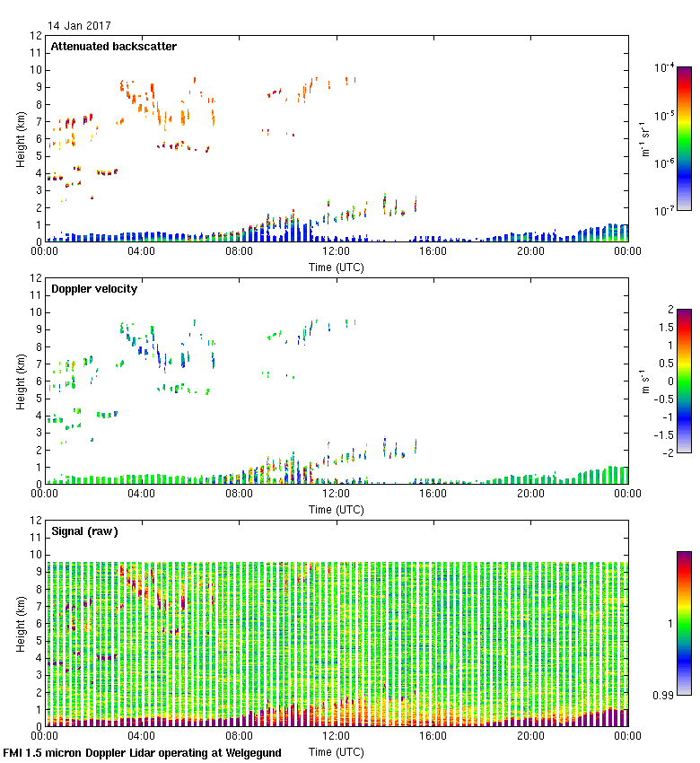Click the Doppler velocity colorbar
The width and height of the screenshot is (700, 763).
(684, 381)
